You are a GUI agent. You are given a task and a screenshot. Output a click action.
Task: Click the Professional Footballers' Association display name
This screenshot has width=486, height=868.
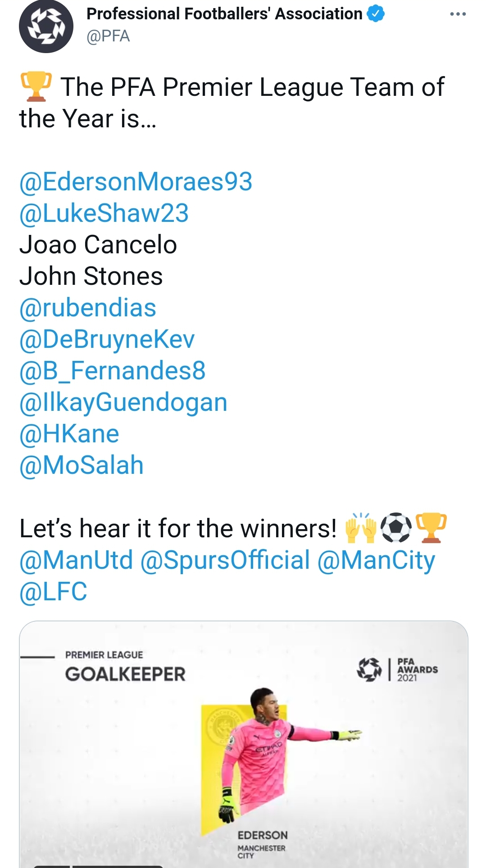(x=224, y=14)
